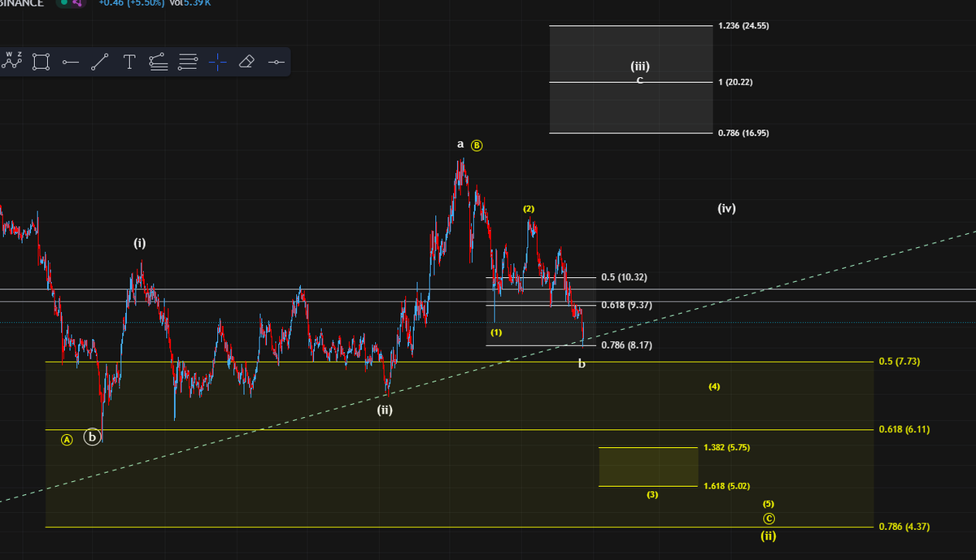This screenshot has height=560, width=976.
Task: Select the horizontal line tool
Action: (x=277, y=62)
